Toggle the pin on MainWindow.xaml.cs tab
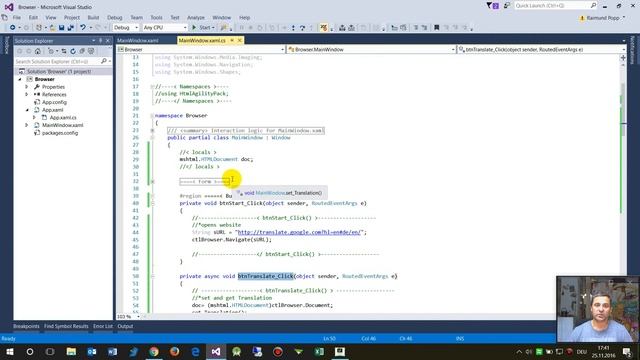640x360 pixels. [x=232, y=40]
